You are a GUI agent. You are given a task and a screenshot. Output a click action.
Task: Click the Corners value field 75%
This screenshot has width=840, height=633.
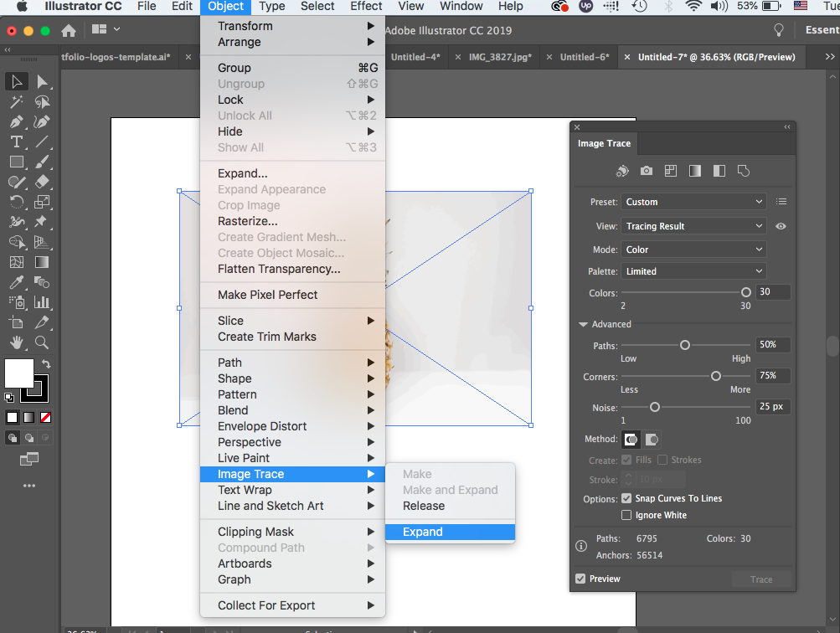click(772, 375)
